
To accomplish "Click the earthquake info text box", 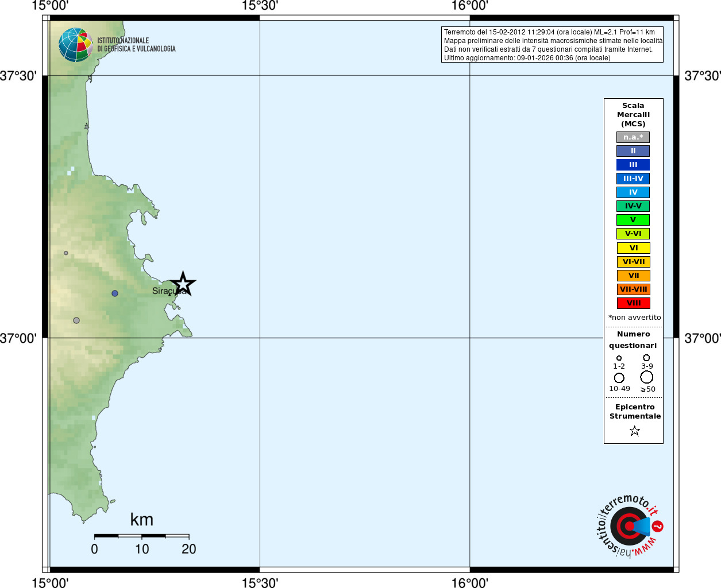I will pos(552,45).
